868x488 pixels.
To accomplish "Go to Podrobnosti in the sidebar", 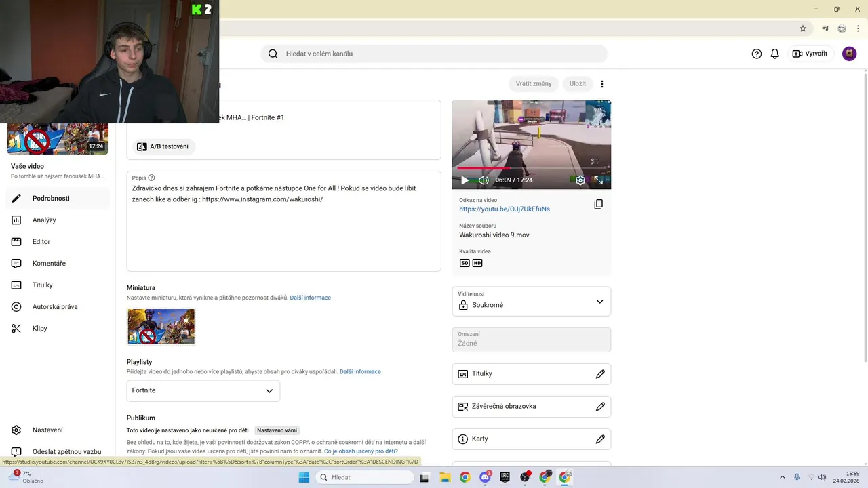I will click(58, 198).
